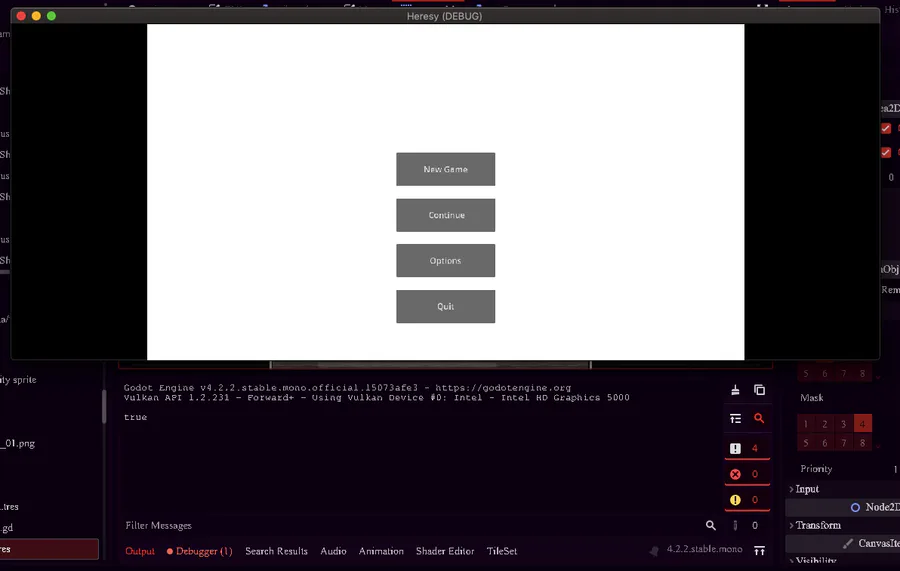Click the clear output broom icon
The height and width of the screenshot is (571, 900).
pos(735,390)
